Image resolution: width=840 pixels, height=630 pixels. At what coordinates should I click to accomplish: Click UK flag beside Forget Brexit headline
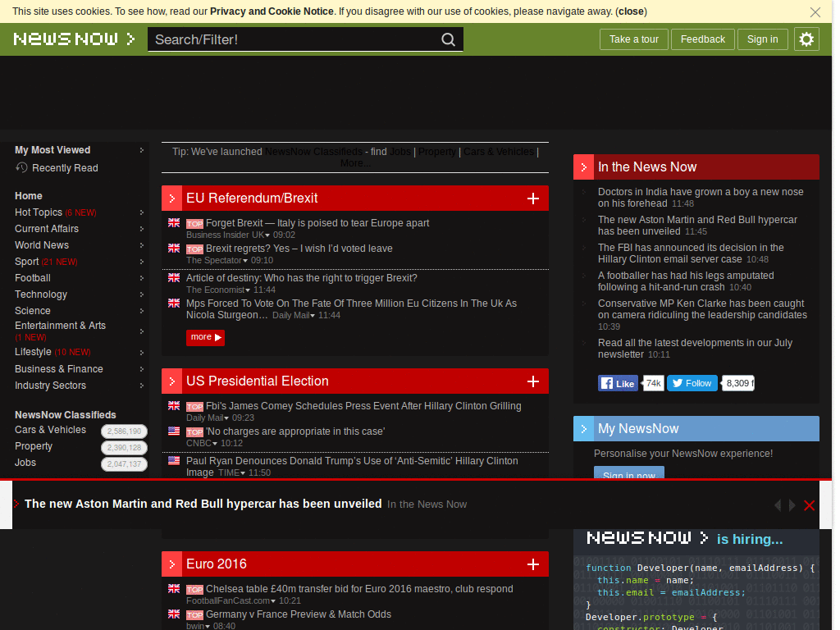tap(174, 222)
